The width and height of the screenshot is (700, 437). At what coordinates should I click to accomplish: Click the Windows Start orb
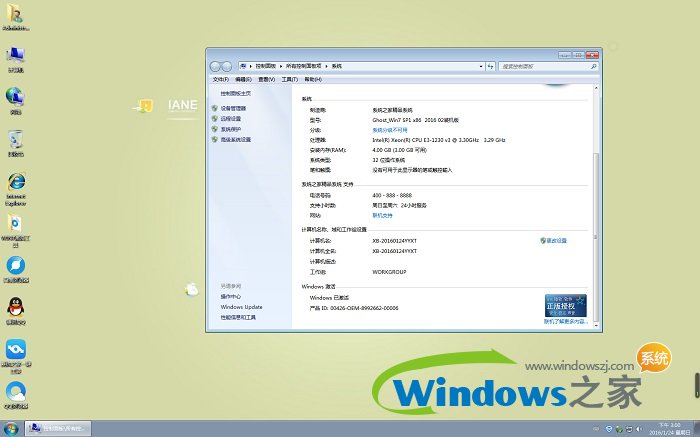tap(11, 428)
